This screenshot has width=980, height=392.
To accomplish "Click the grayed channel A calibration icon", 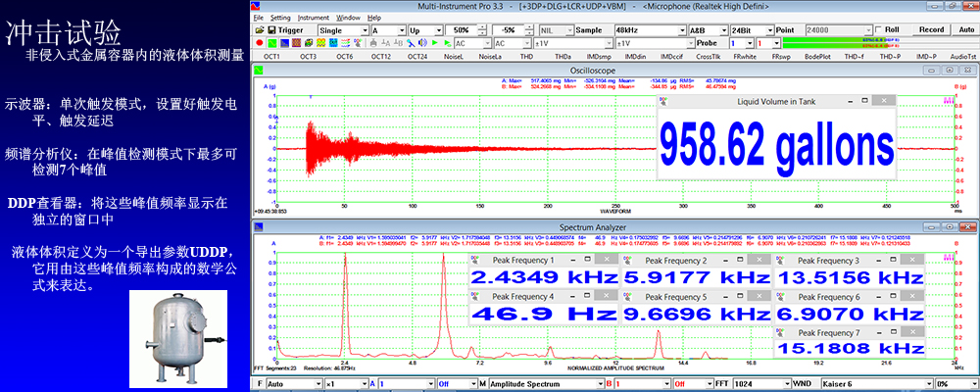I will [385, 42].
